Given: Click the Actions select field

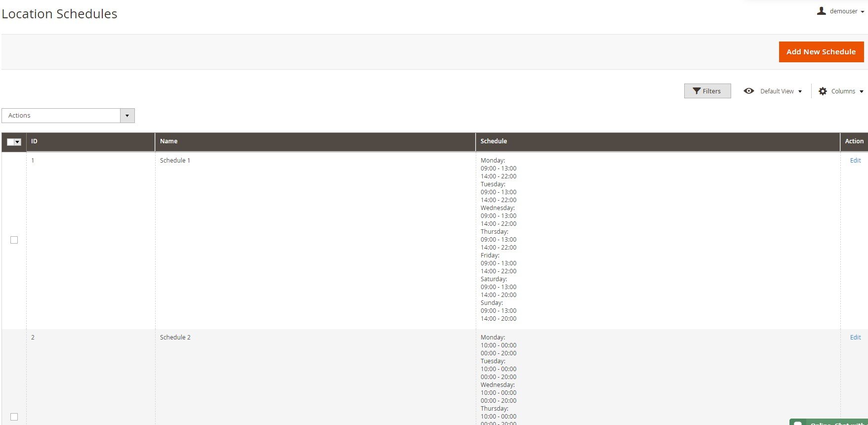Looking at the screenshot, I should click(68, 116).
